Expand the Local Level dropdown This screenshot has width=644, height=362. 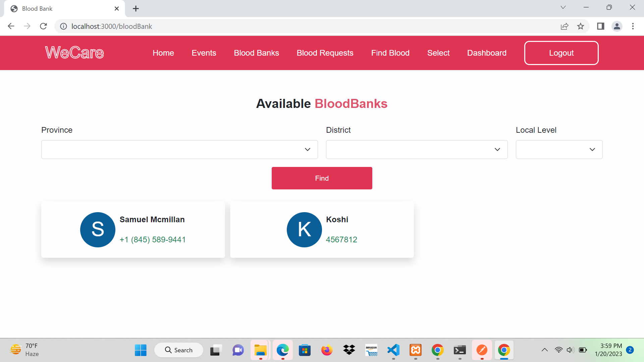[559, 149]
